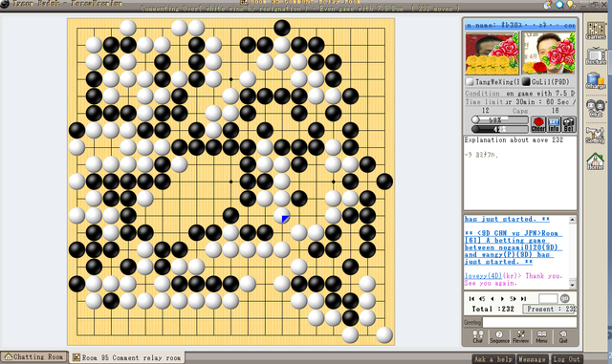612x364 pixels.
Task: Go back five moves
Action: 482,298
